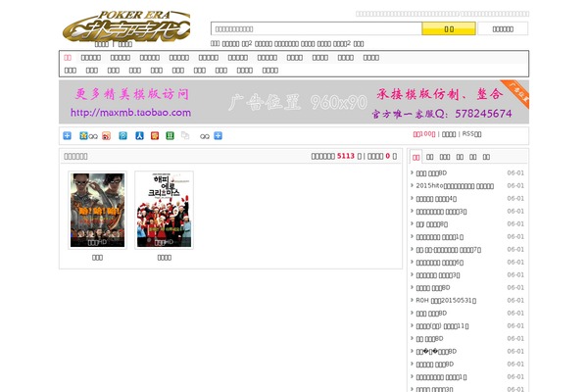This screenshot has height=392, width=588.
Task: Click link between pink 100 and RSS
Action: coord(449,134)
